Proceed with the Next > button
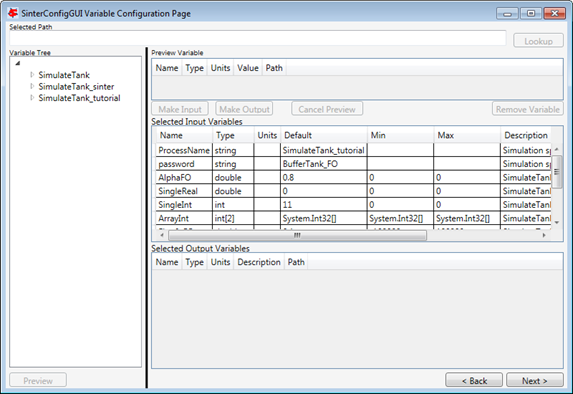The height and width of the screenshot is (394, 573). click(x=535, y=380)
